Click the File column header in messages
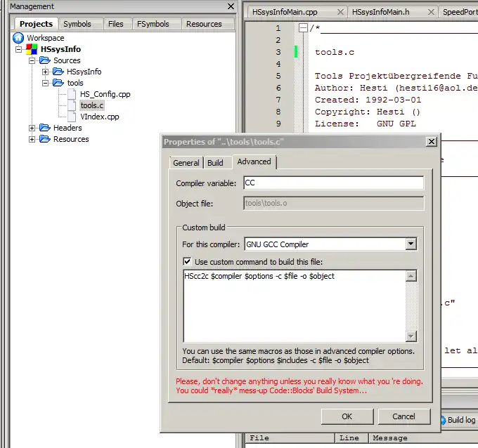 [x=290, y=438]
